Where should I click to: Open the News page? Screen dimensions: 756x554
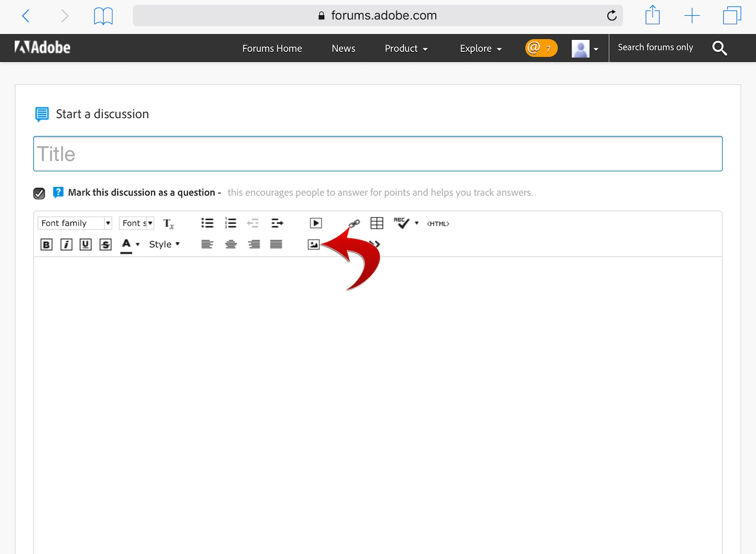[x=343, y=48]
